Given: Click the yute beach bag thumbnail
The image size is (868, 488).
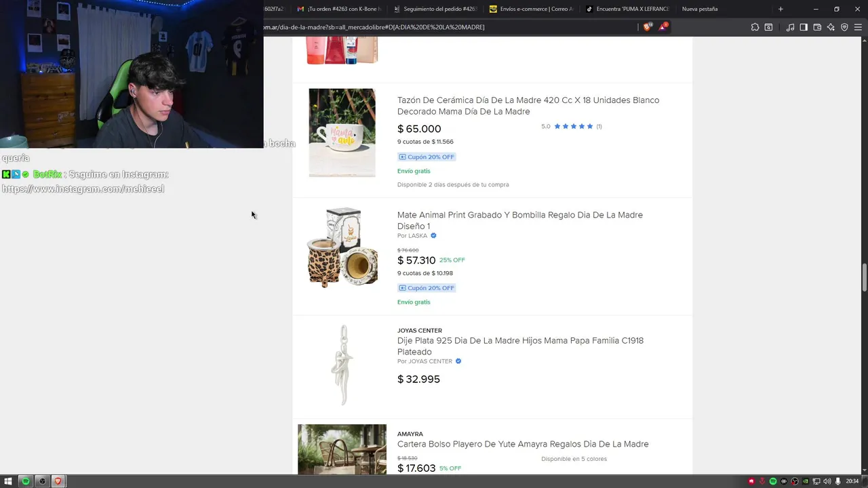Looking at the screenshot, I should click(342, 449).
